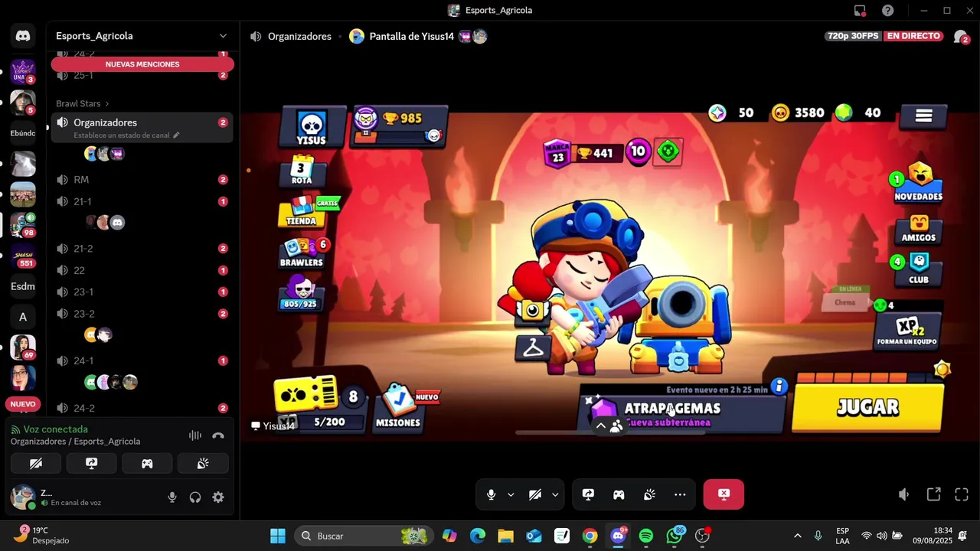Stop watching stream red button

pos(724,494)
